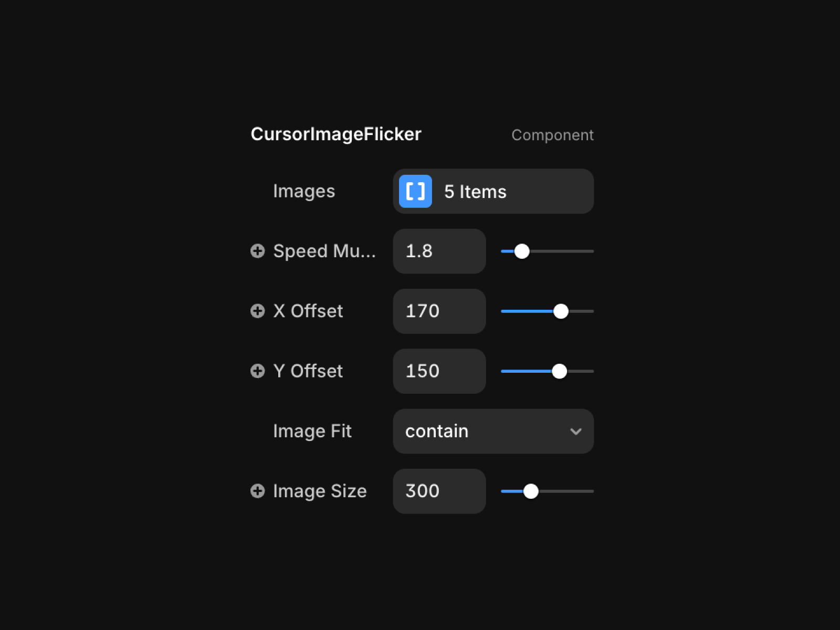Click the plus icon beside Image Size
This screenshot has height=630, width=840.
pos(257,491)
